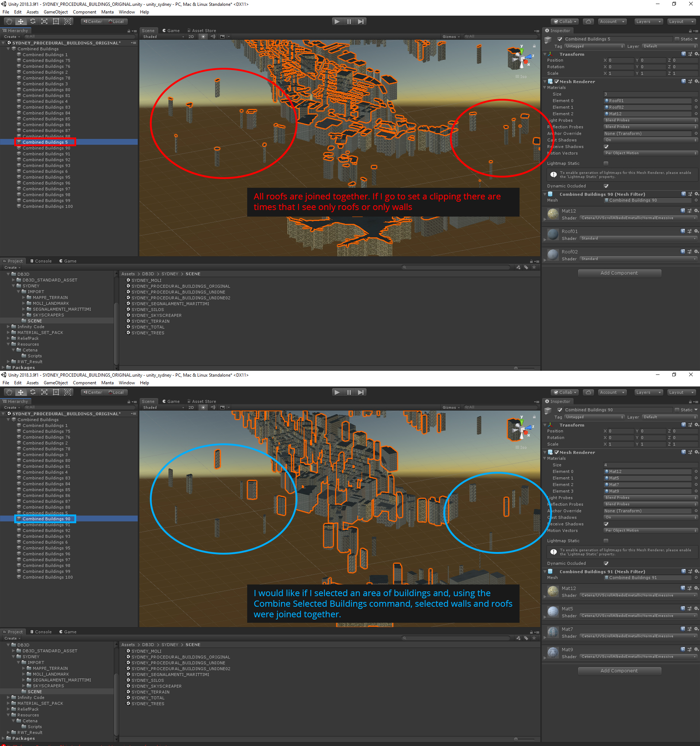The image size is (700, 746).
Task: Toggle Mesh Renderer enabled checkbox for Combined Buildings 5
Action: click(x=557, y=81)
